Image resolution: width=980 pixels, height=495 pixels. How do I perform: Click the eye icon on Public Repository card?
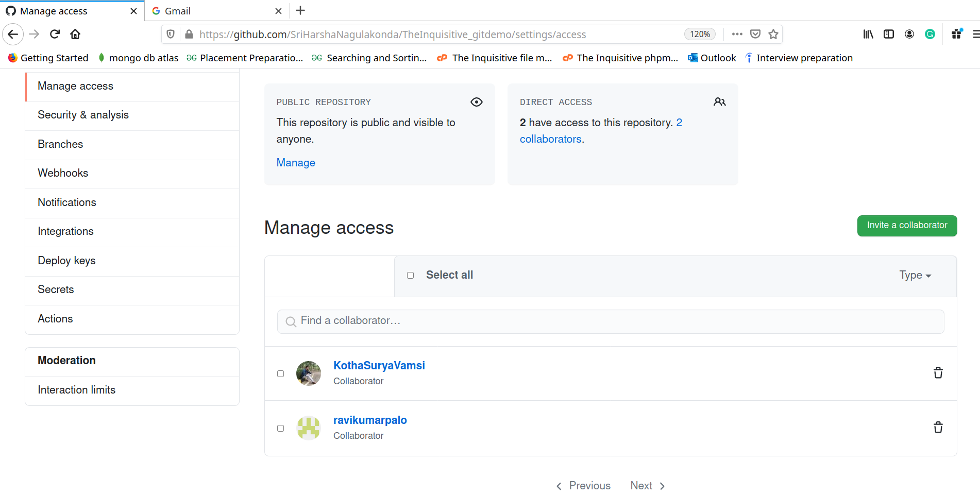pos(476,101)
